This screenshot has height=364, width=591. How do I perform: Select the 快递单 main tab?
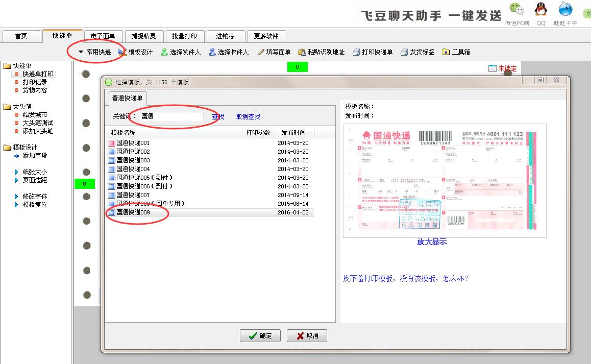click(x=63, y=35)
